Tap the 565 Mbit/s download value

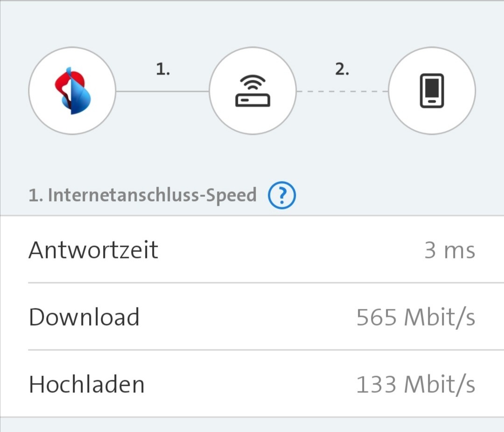point(415,318)
